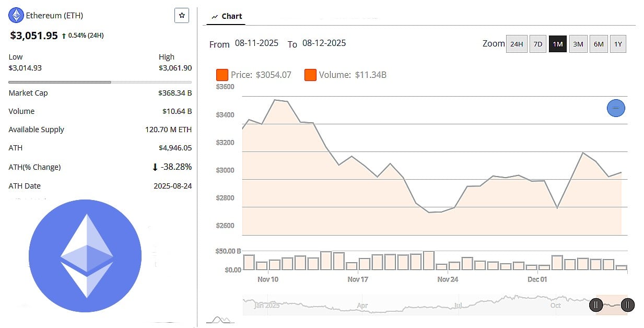Click the orange Price legend square
The width and height of the screenshot is (644, 328).
coord(222,75)
